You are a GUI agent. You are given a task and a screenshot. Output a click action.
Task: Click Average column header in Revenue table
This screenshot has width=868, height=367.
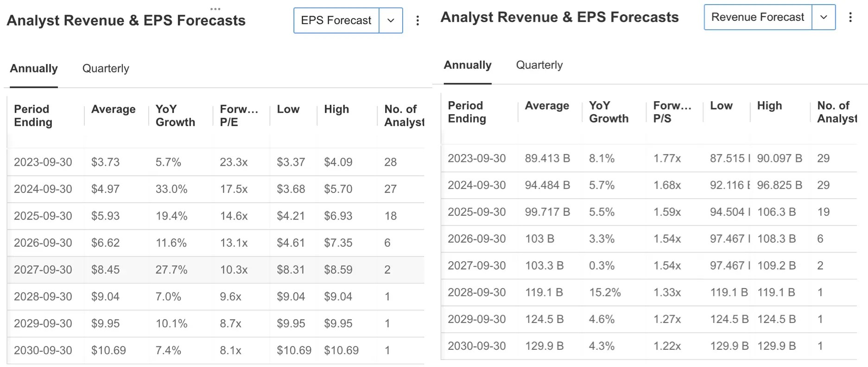[547, 105]
